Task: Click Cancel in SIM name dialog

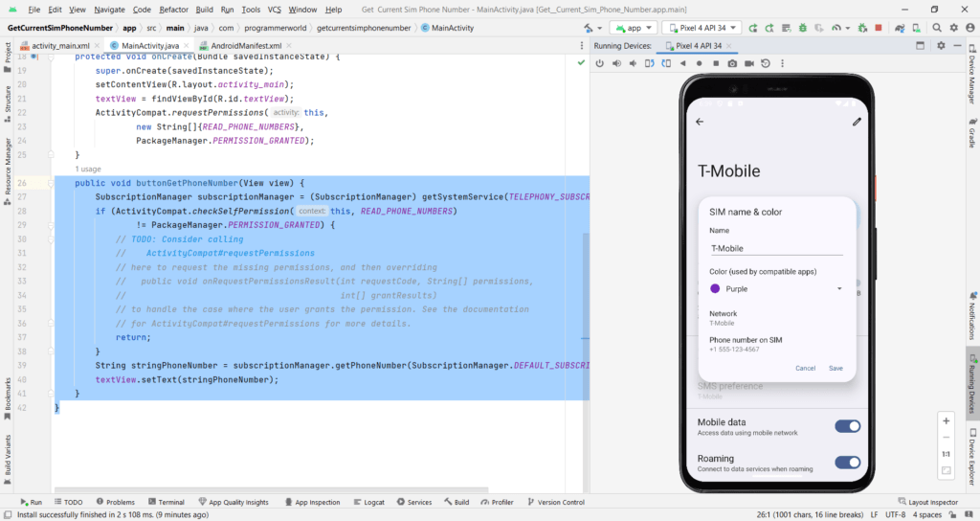Action: 805,369
